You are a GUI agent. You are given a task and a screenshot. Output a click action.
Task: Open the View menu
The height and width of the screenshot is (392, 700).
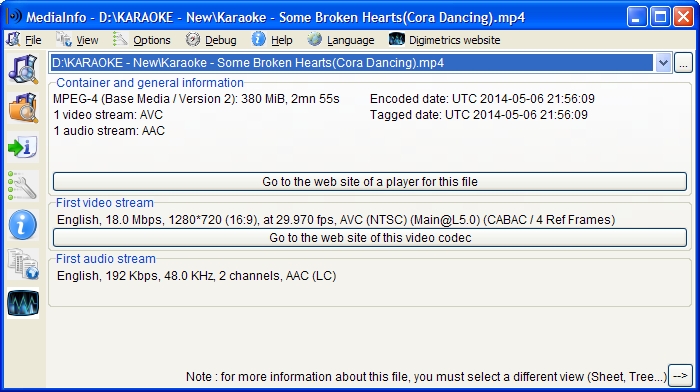pos(77,40)
